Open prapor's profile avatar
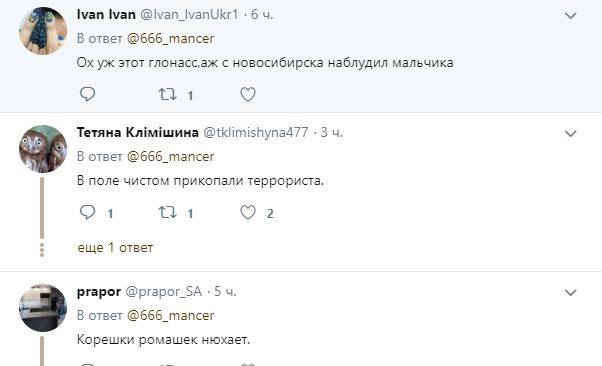Screen dimensions: 602x366 43,308
